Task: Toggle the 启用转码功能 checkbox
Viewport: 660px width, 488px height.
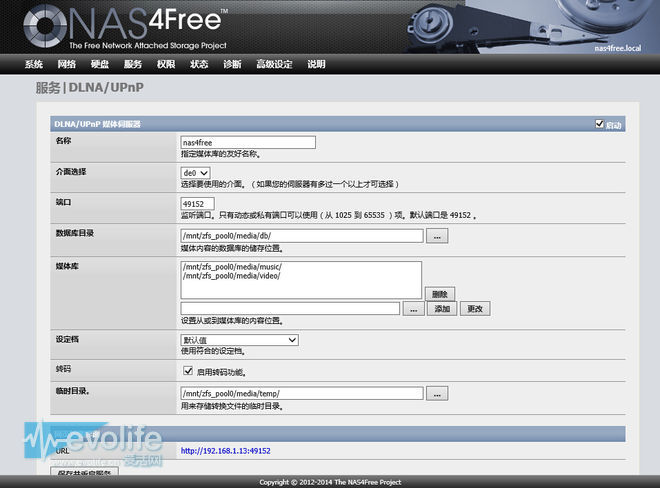Action: [188, 371]
